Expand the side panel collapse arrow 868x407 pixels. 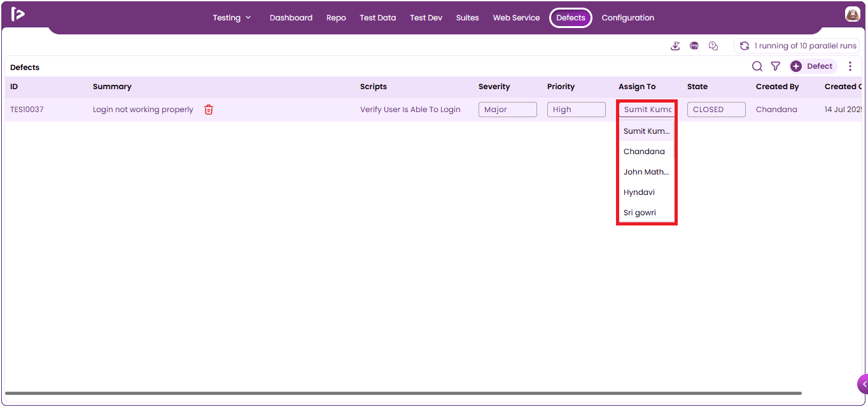click(x=863, y=384)
